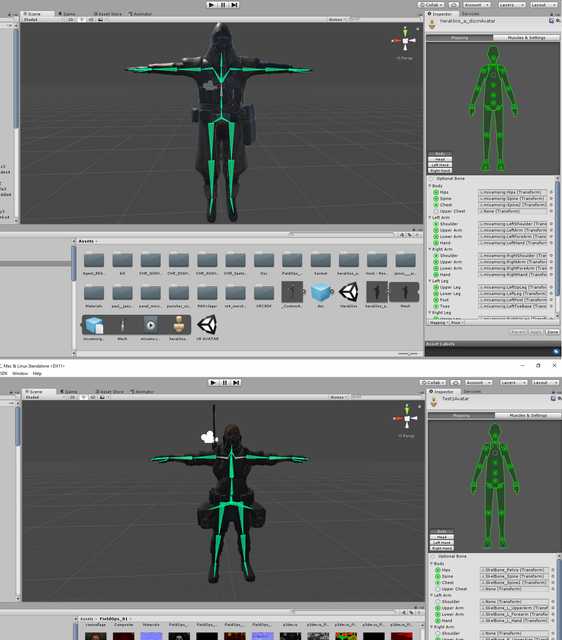Viewport: 562px width, 640px height.
Task: Pause playback in the heraklios avatar editor
Action: (223, 5)
